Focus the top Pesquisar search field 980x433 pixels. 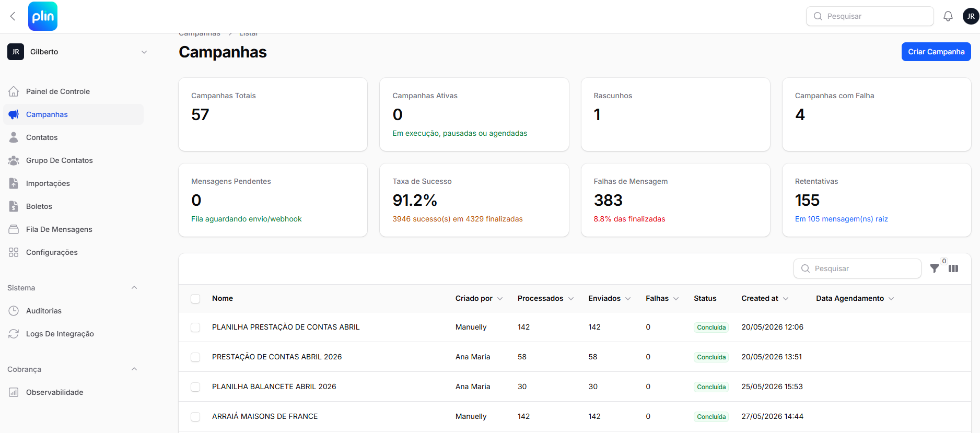870,16
